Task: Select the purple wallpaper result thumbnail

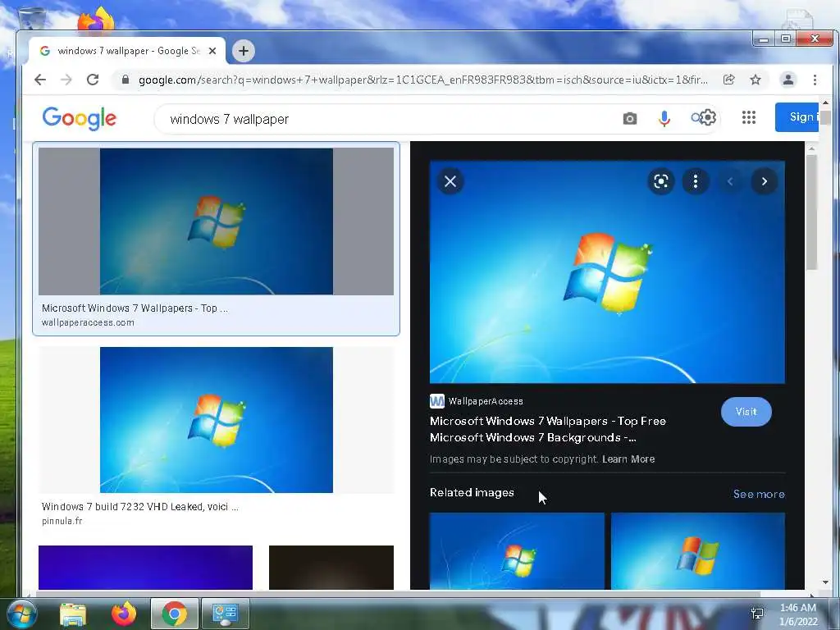Action: (x=145, y=568)
